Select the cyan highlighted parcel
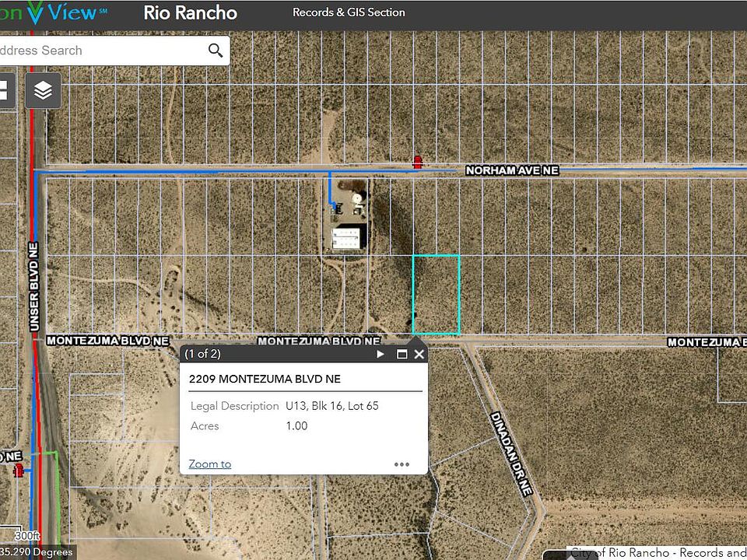The width and height of the screenshot is (747, 560). click(436, 294)
